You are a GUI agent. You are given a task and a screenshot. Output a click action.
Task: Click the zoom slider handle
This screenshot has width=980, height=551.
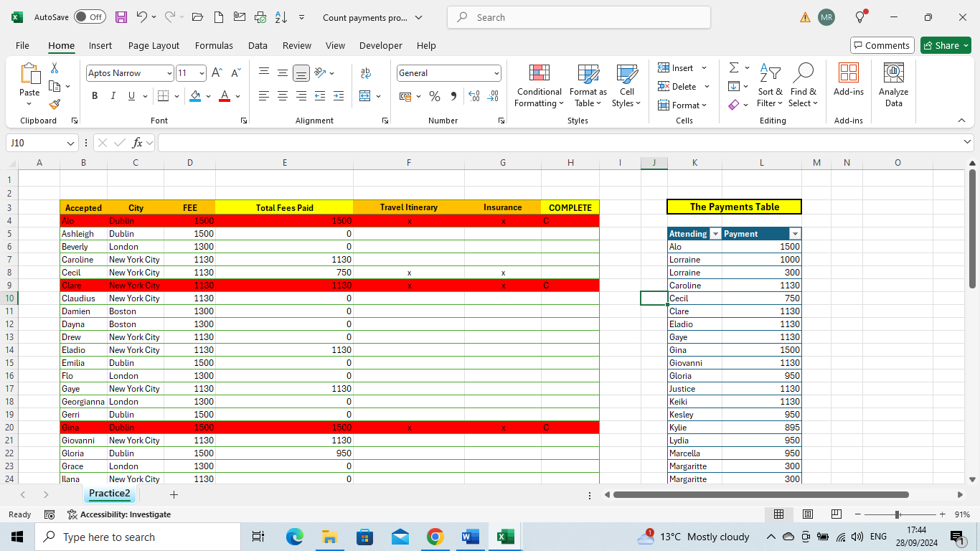coord(897,514)
